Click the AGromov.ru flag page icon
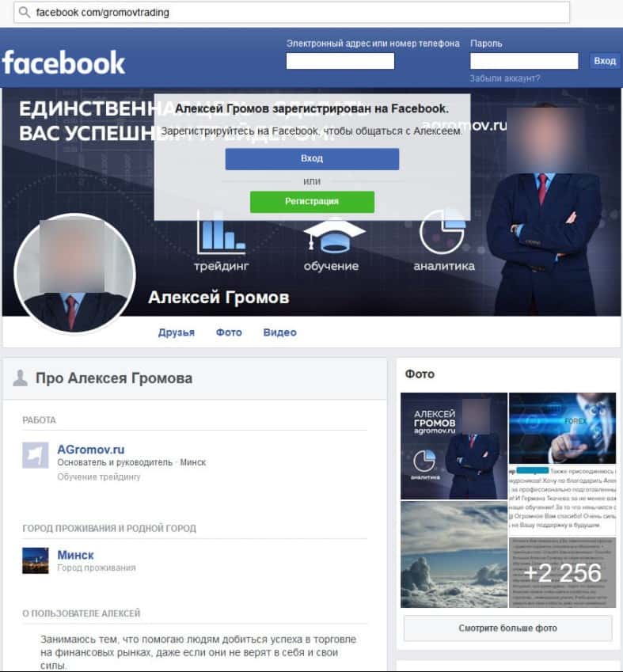The width and height of the screenshot is (623, 672). (35, 455)
